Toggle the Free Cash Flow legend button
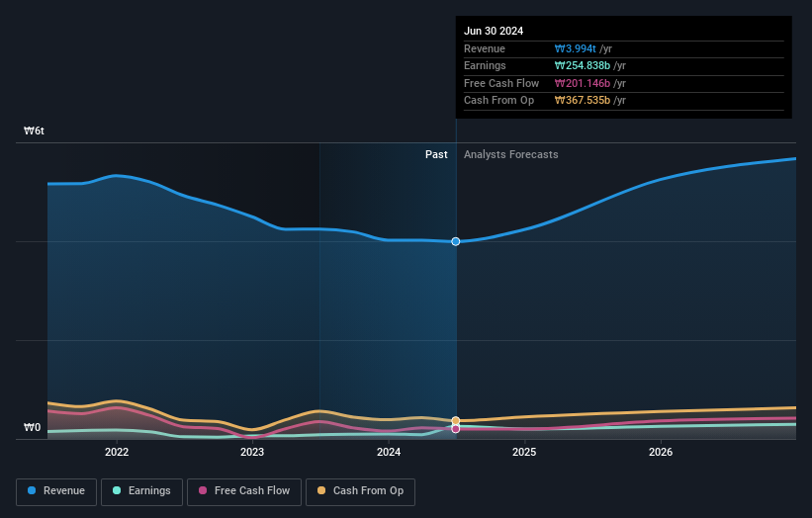Viewport: 812px width, 518px height. pos(244,491)
